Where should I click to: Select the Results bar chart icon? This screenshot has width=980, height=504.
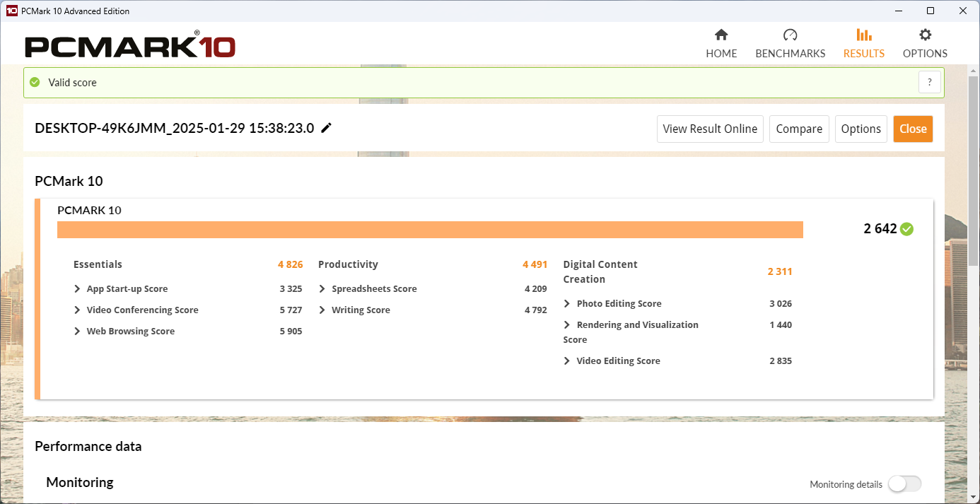point(863,35)
